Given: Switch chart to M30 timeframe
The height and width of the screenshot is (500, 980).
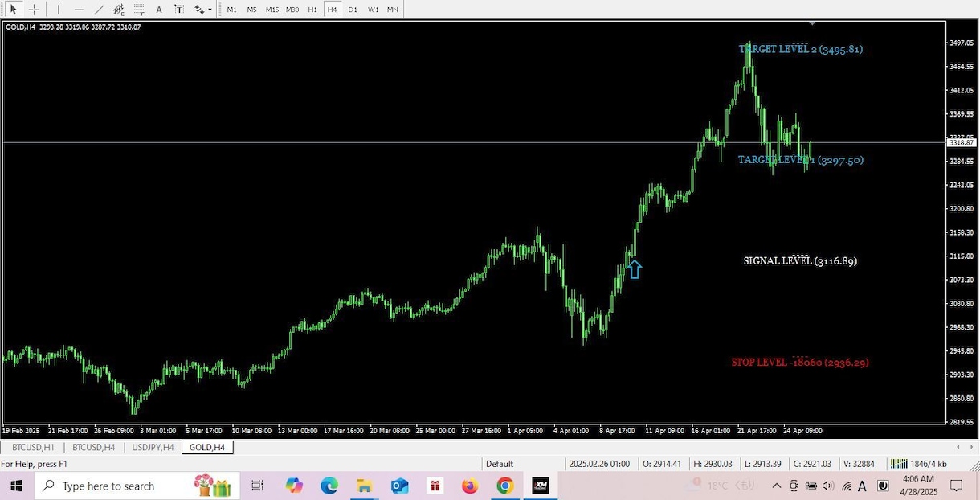Looking at the screenshot, I should (292, 10).
